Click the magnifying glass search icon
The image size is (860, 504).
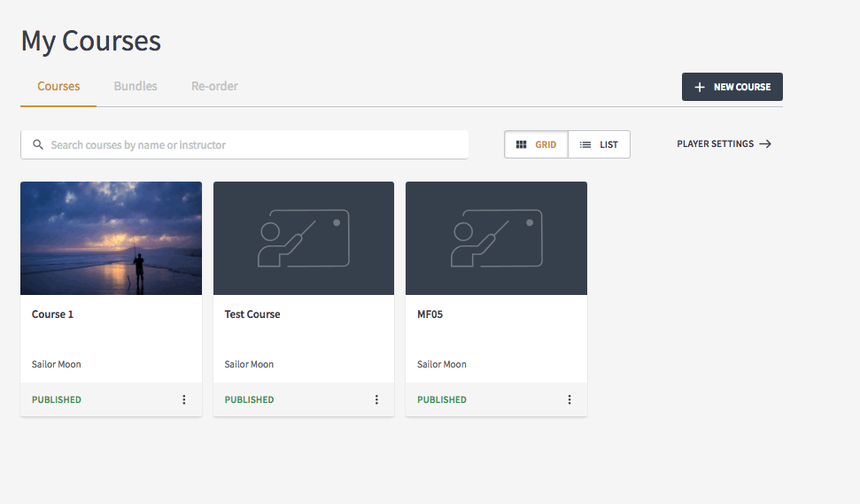coord(38,144)
